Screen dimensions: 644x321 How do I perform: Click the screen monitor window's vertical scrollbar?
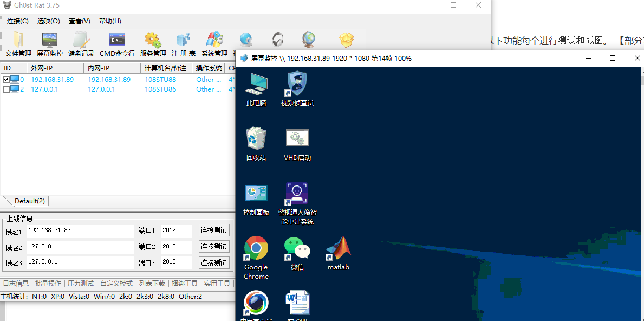pyautogui.click(x=642, y=193)
